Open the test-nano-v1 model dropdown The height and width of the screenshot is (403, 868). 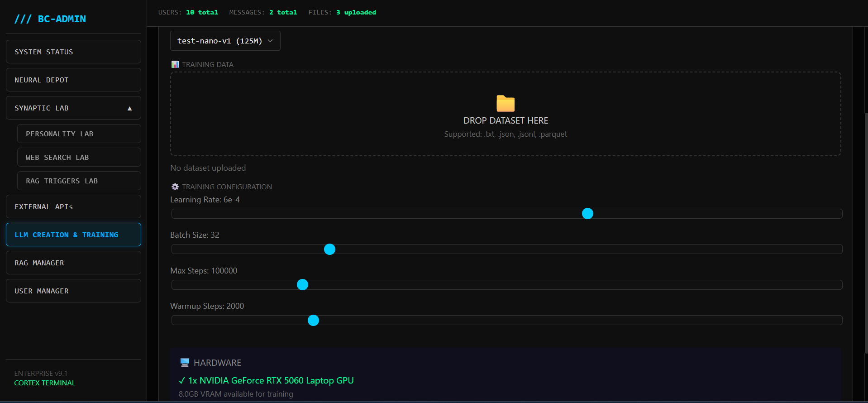pyautogui.click(x=225, y=41)
